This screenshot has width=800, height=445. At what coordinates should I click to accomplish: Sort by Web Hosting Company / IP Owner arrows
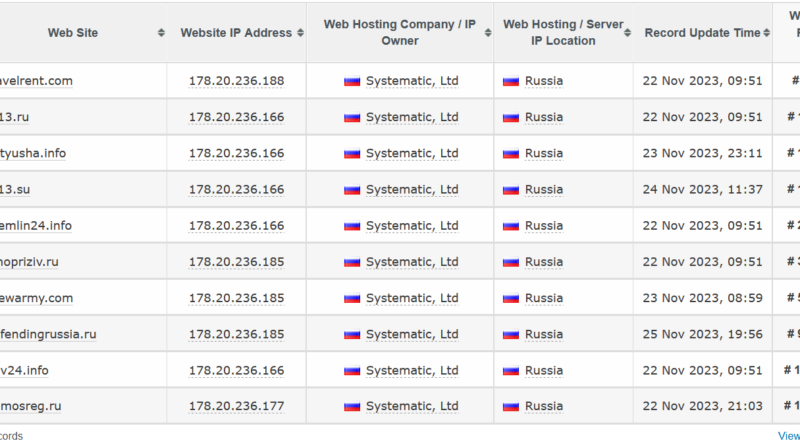pyautogui.click(x=488, y=33)
